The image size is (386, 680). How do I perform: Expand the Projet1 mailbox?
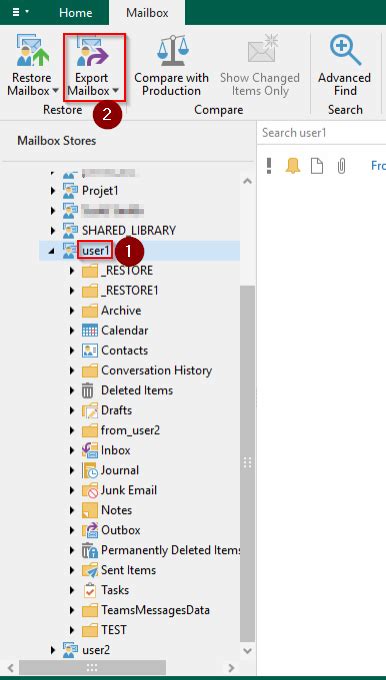pos(53,191)
